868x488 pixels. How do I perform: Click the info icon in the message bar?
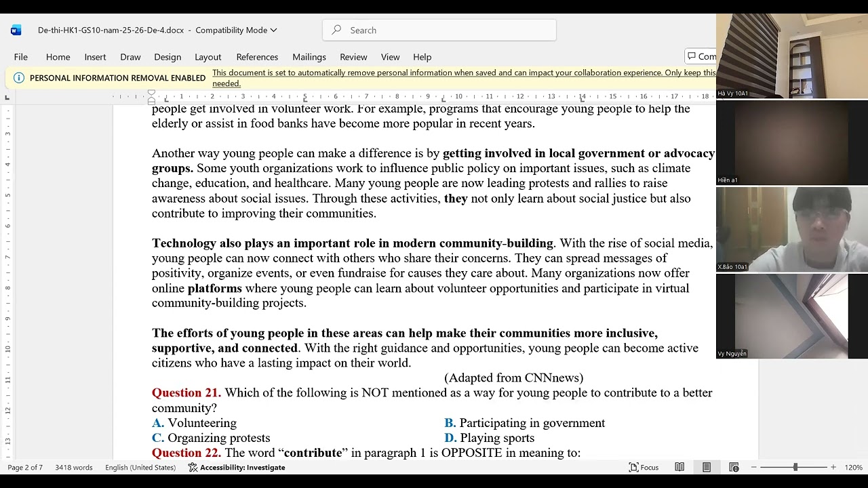[x=18, y=78]
